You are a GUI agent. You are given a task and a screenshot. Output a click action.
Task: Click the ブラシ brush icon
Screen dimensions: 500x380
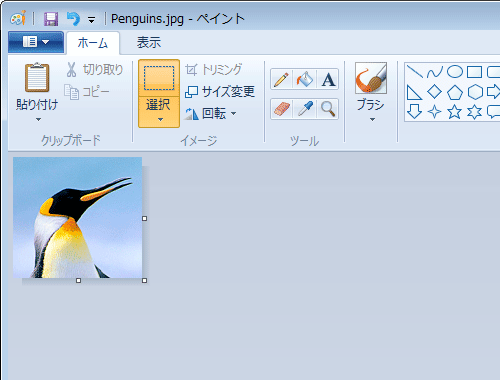click(x=371, y=78)
